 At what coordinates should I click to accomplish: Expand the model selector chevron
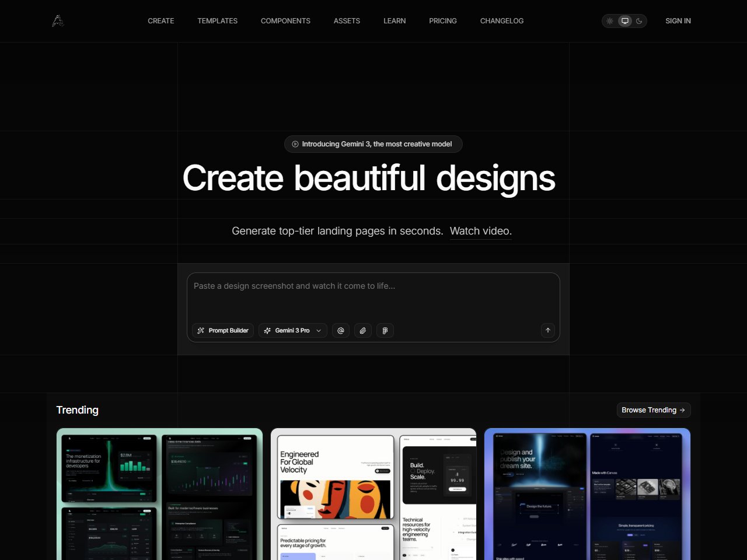tap(318, 330)
